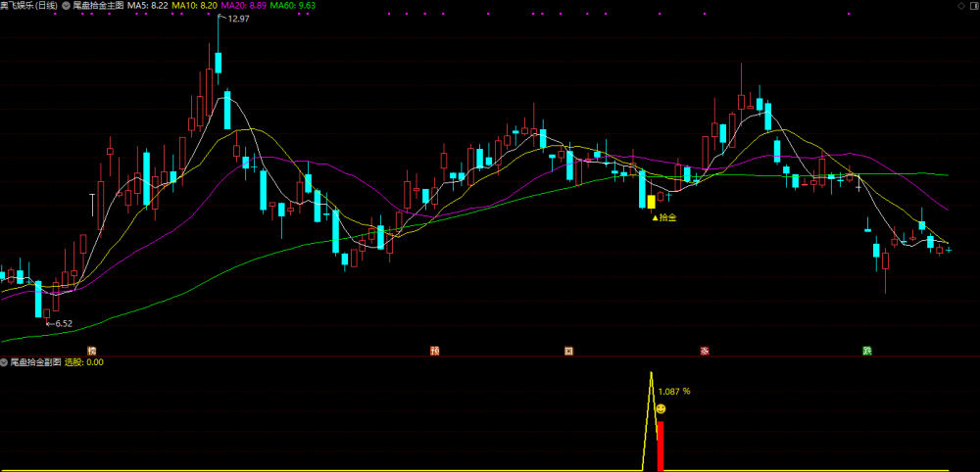Screen dimensions: 980x472
Task: Click the 回 event marker icon
Action: [568, 351]
